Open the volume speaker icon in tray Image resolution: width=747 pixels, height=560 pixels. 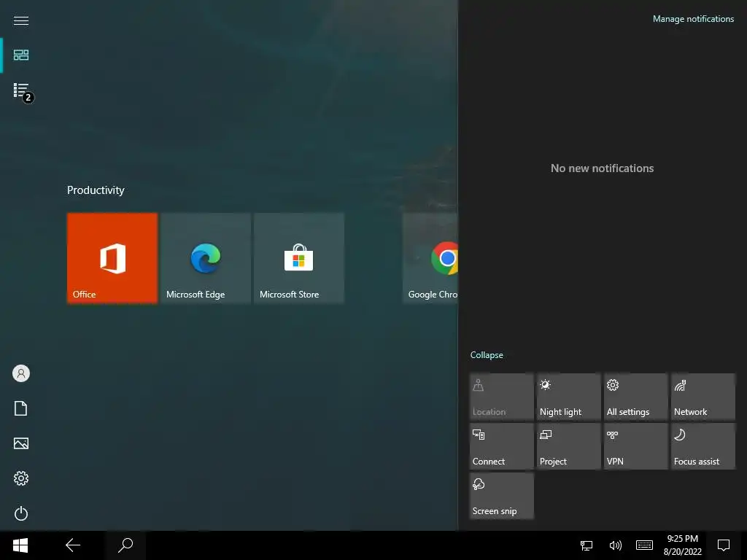pyautogui.click(x=616, y=545)
